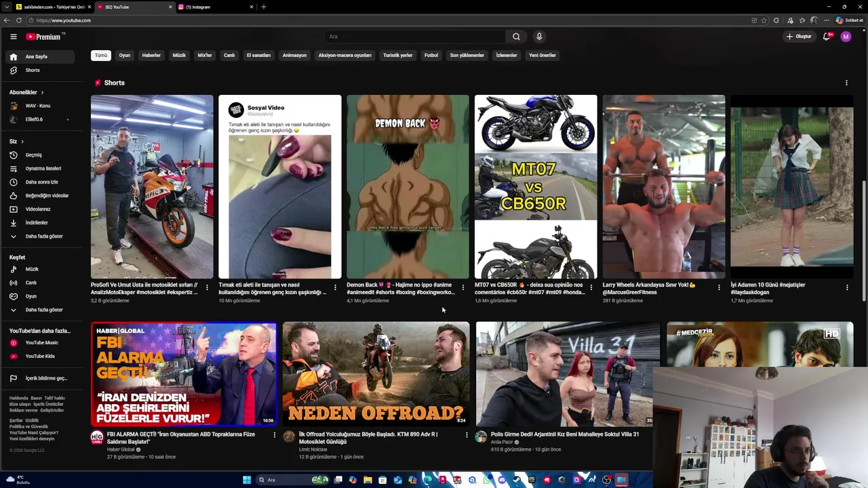This screenshot has width=868, height=488.
Task: Select the Canlı filter chip
Action: [229, 56]
